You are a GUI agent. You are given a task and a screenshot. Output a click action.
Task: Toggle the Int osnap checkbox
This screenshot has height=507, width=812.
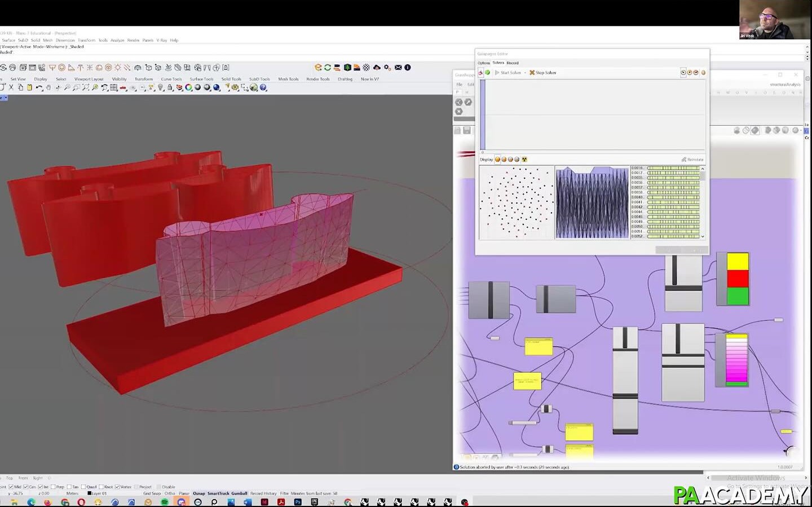pyautogui.click(x=41, y=487)
